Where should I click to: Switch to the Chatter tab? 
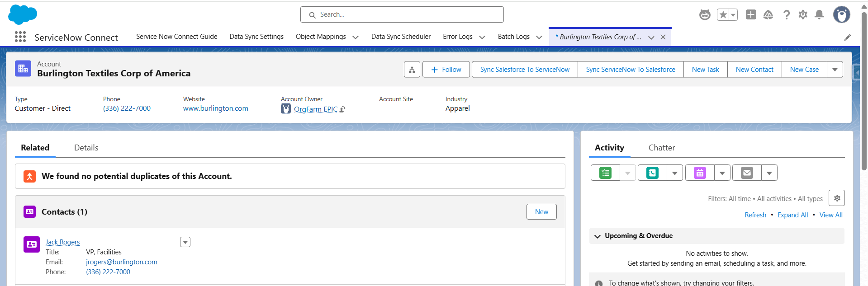pyautogui.click(x=661, y=148)
